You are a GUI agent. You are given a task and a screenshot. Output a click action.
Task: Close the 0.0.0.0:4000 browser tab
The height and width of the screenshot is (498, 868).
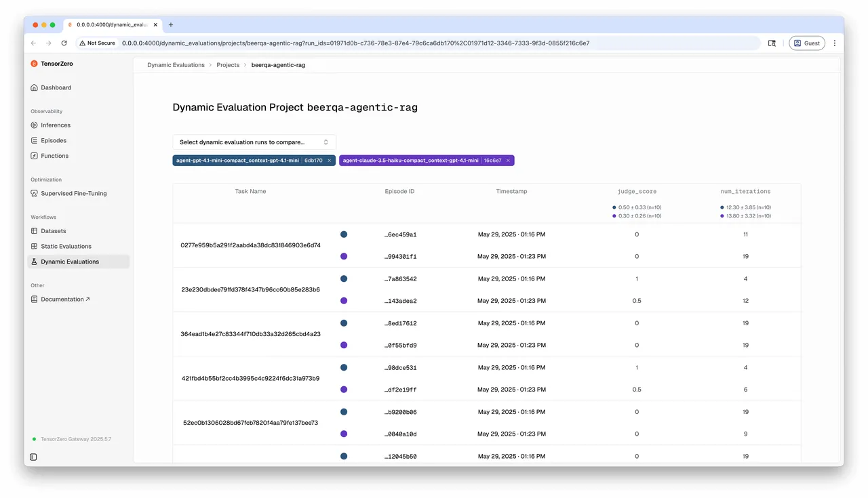click(155, 24)
